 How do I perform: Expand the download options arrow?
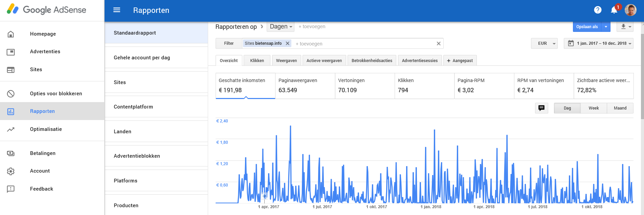[630, 27]
